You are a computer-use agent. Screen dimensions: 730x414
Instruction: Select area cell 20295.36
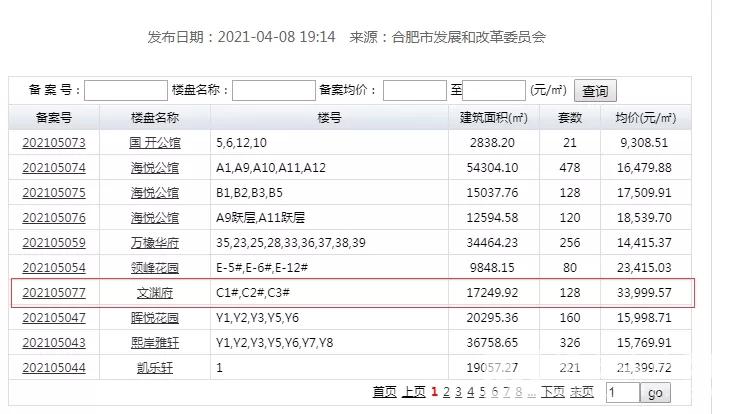493,318
